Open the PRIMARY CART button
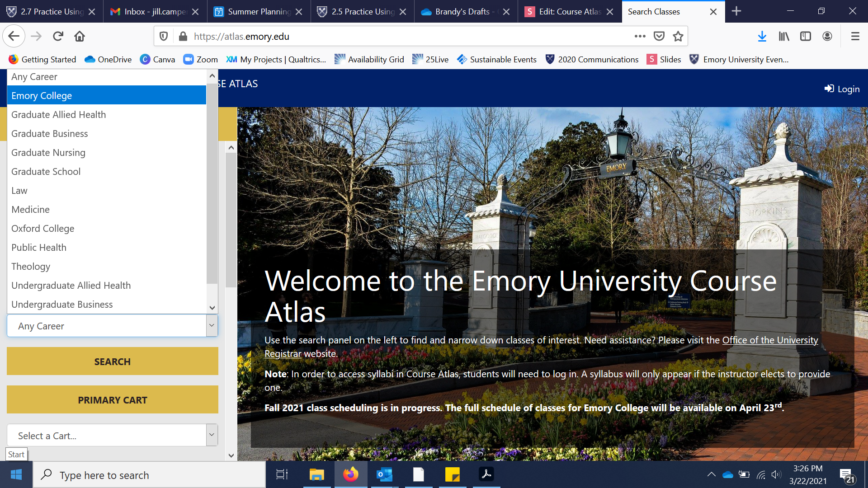 [x=112, y=400]
